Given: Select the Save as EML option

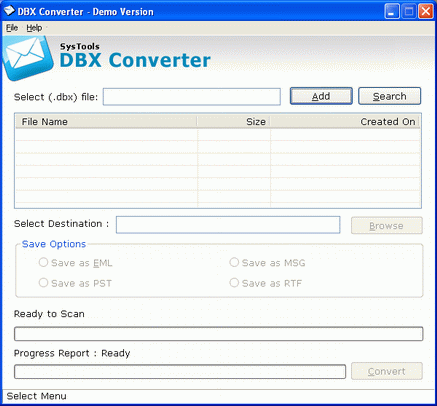Looking at the screenshot, I should tap(76, 263).
